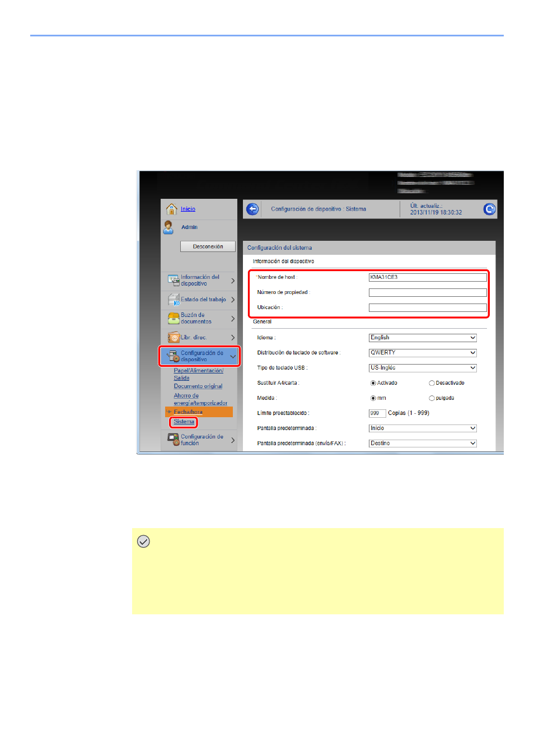Collapse the Configuración de dispositivo menu
The height and width of the screenshot is (756, 534).
tap(233, 356)
